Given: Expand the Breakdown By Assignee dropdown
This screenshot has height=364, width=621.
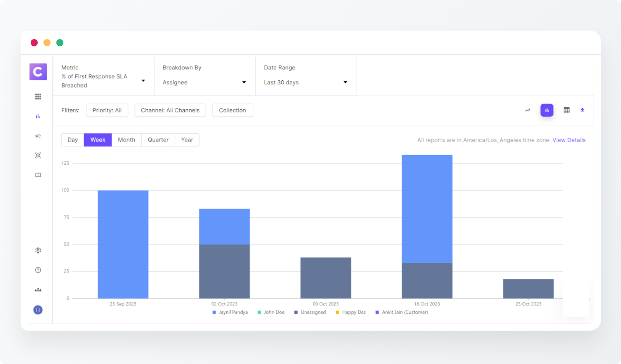Looking at the screenshot, I should [x=205, y=82].
